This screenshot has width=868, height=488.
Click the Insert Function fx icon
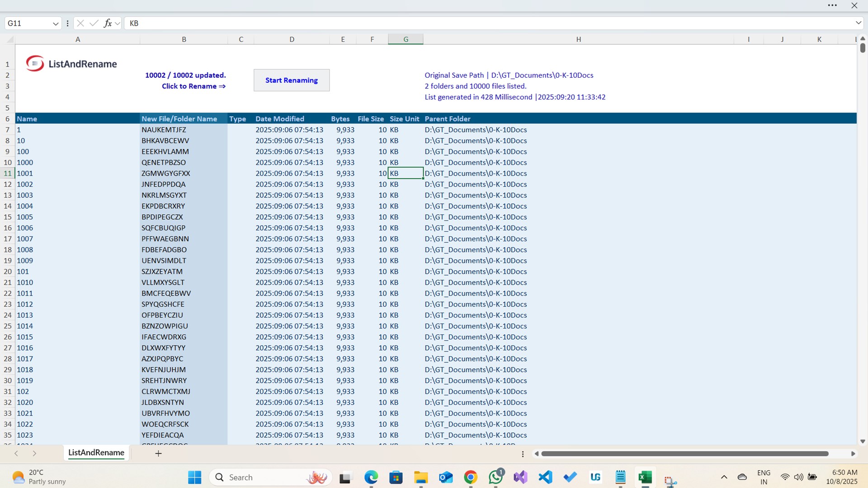108,23
